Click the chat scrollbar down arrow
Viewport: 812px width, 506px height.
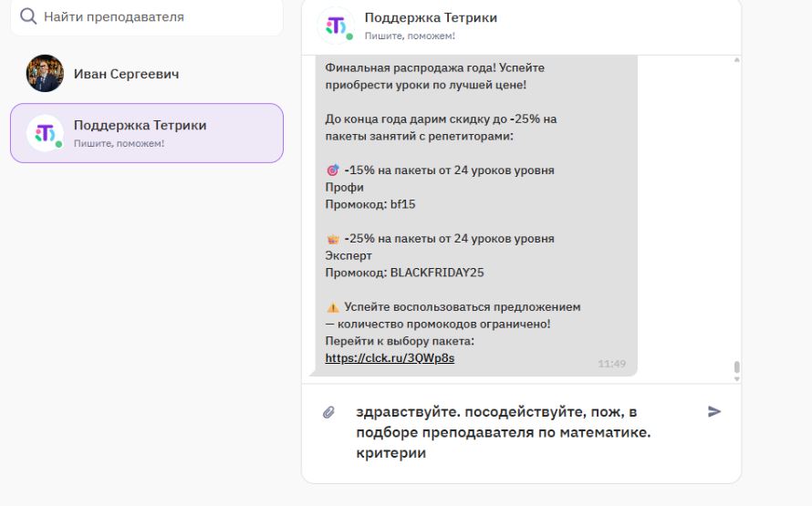pos(736,377)
